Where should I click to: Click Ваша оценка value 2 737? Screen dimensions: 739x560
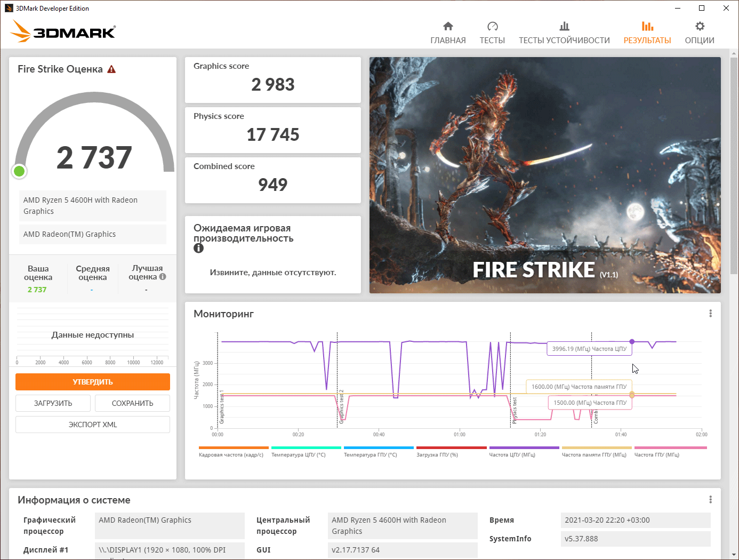pos(37,290)
